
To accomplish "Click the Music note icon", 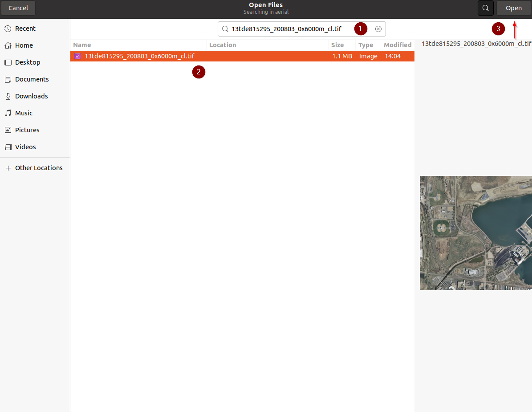I will pos(8,113).
